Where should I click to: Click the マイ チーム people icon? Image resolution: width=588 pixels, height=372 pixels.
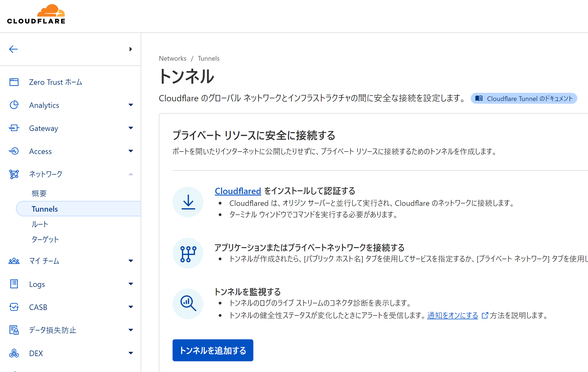coord(14,261)
